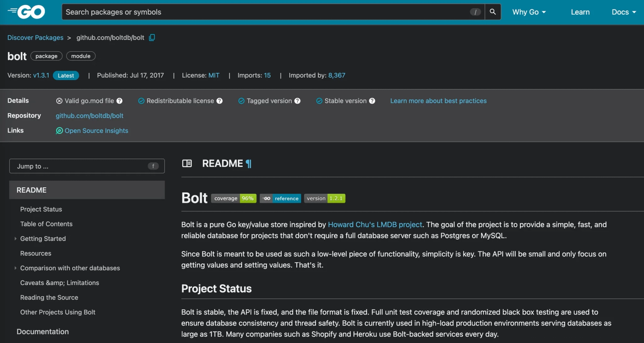This screenshot has height=343, width=644.
Task: Go to Caveats & Limitations in sidebar
Action: (x=60, y=283)
